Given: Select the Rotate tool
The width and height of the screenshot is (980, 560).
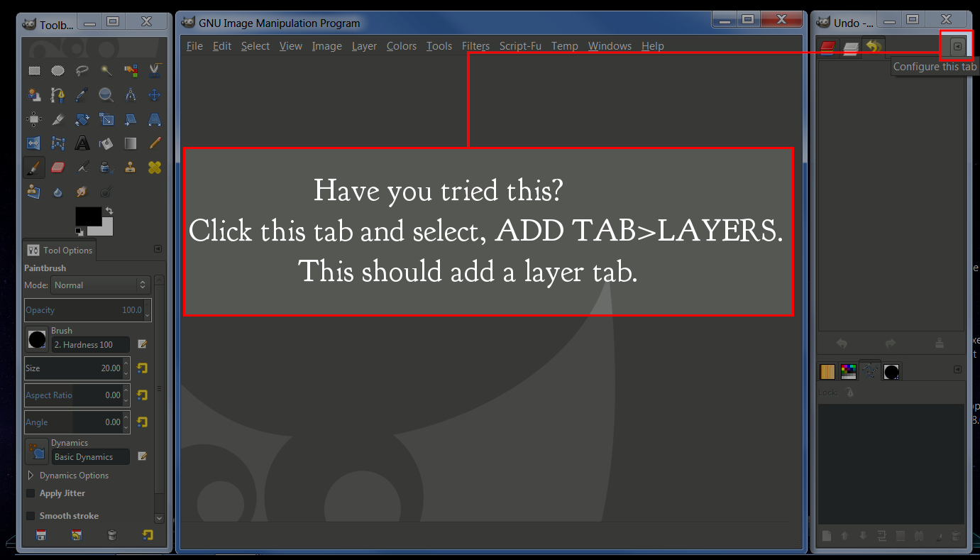Looking at the screenshot, I should 82,119.
